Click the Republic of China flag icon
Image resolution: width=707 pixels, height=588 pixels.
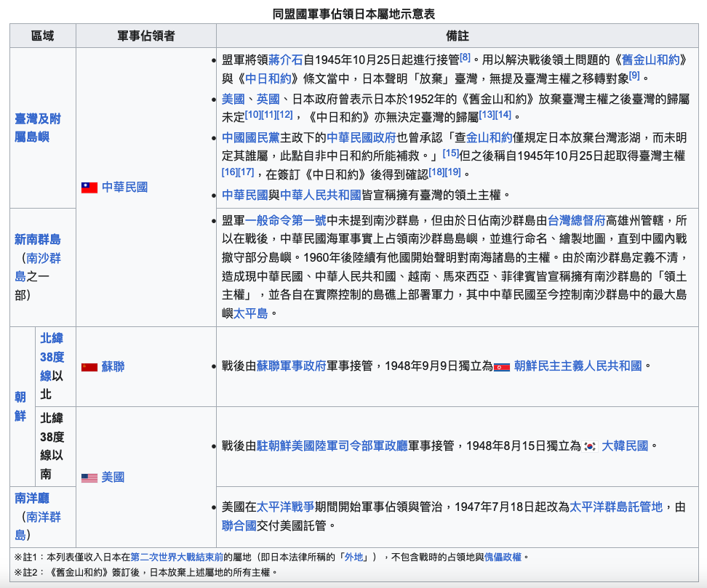pyautogui.click(x=89, y=188)
